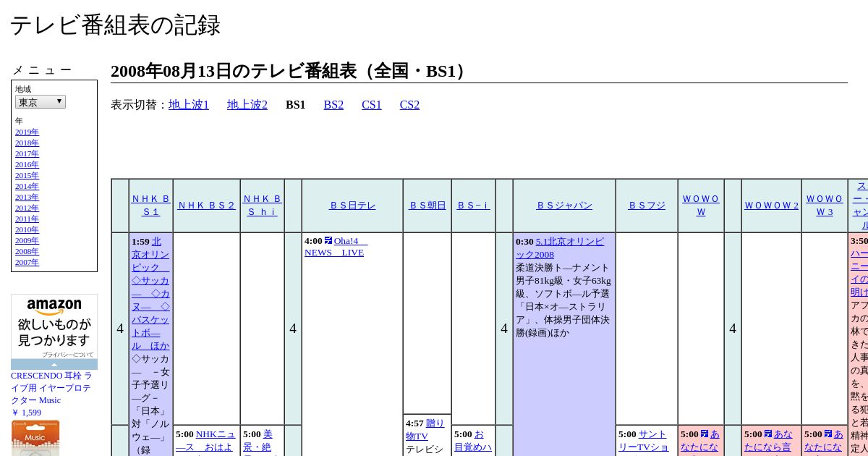Go to the 2016年 archive
The height and width of the screenshot is (456, 868).
[x=27, y=165]
